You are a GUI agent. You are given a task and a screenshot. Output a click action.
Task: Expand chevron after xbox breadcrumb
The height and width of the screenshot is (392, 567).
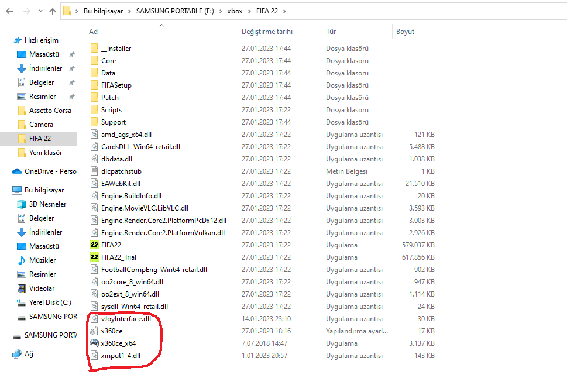click(x=249, y=11)
